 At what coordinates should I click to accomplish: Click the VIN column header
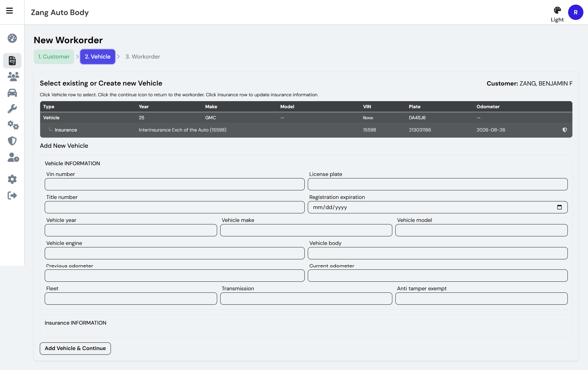[367, 107]
